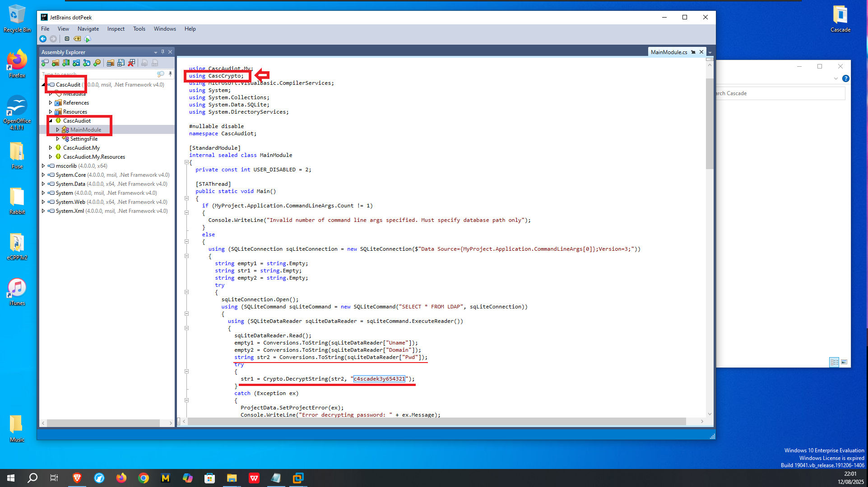Click the horizontal scrollbar in code editor

[x=437, y=421]
